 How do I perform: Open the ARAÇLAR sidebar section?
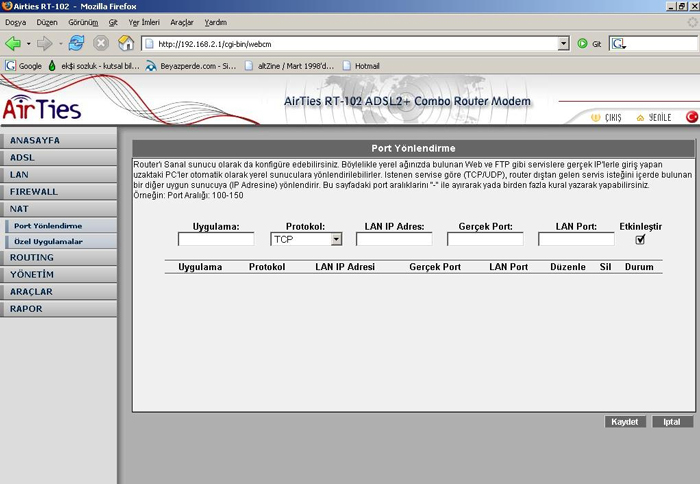pyautogui.click(x=59, y=292)
